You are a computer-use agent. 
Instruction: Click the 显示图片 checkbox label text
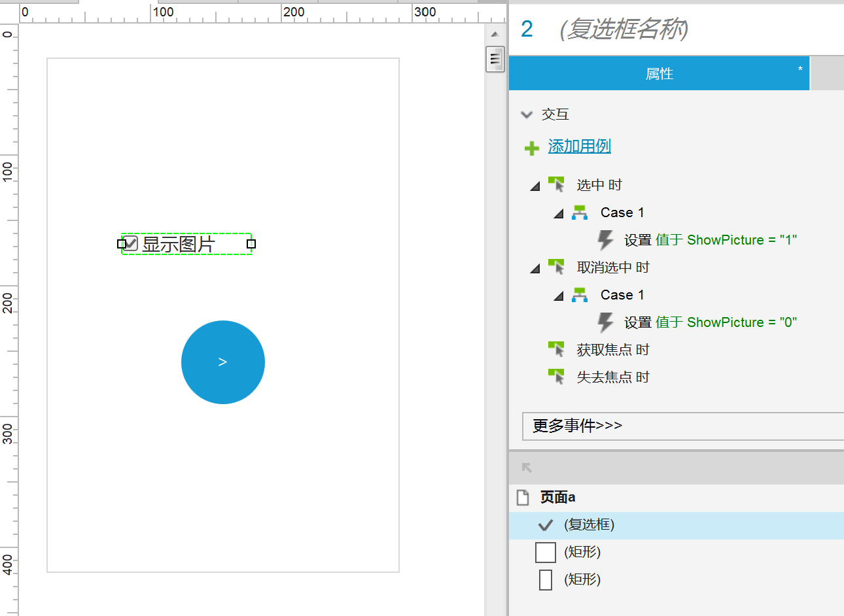click(179, 244)
